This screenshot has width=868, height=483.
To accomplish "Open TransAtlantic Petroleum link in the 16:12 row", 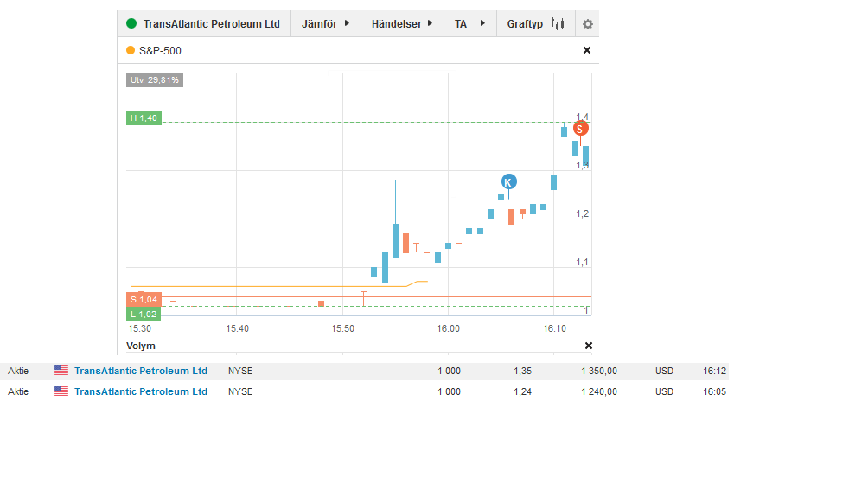I will (141, 371).
